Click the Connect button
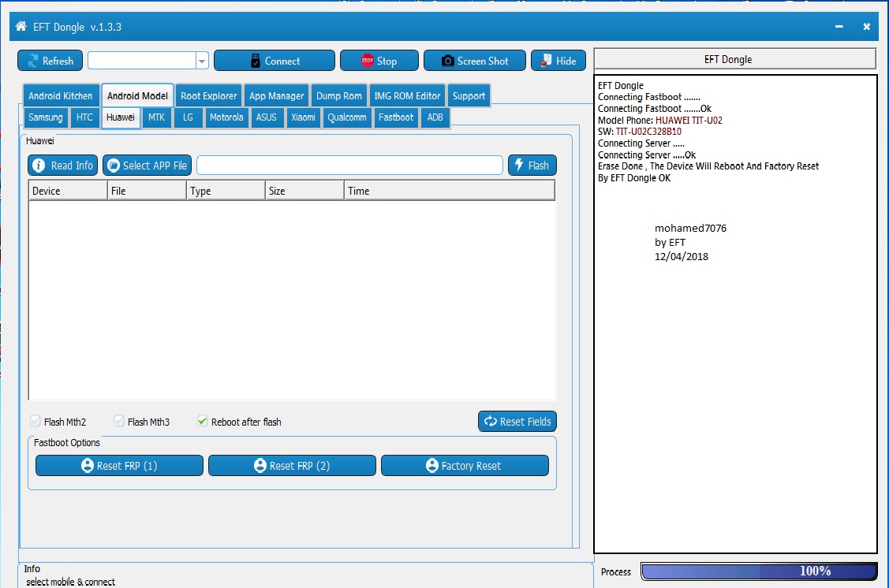Screen dimensions: 889x588 pos(275,61)
